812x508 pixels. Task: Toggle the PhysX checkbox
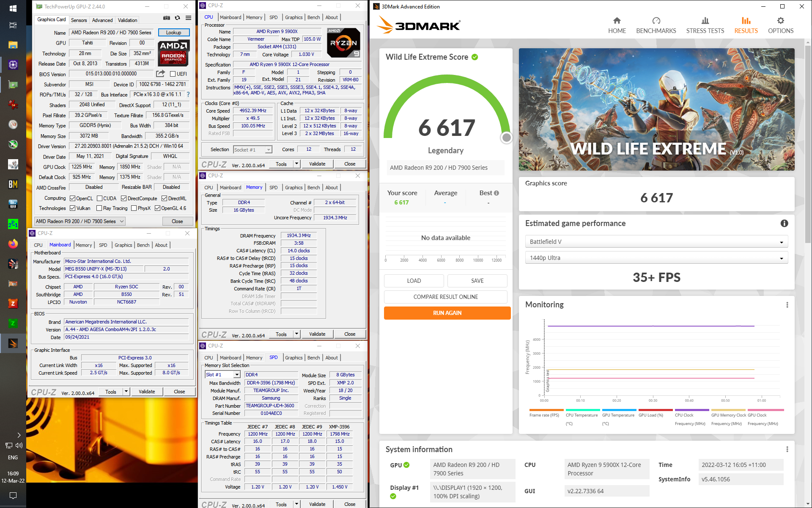coord(134,208)
